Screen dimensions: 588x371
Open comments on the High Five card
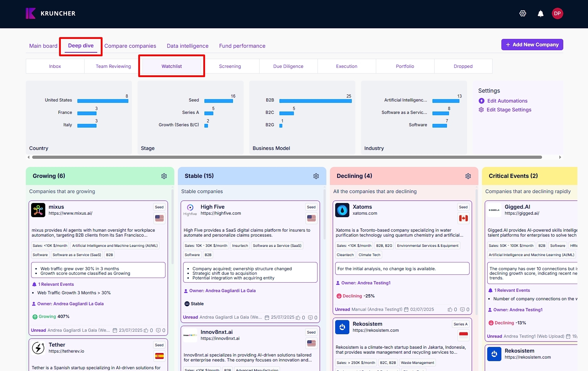tap(310, 318)
